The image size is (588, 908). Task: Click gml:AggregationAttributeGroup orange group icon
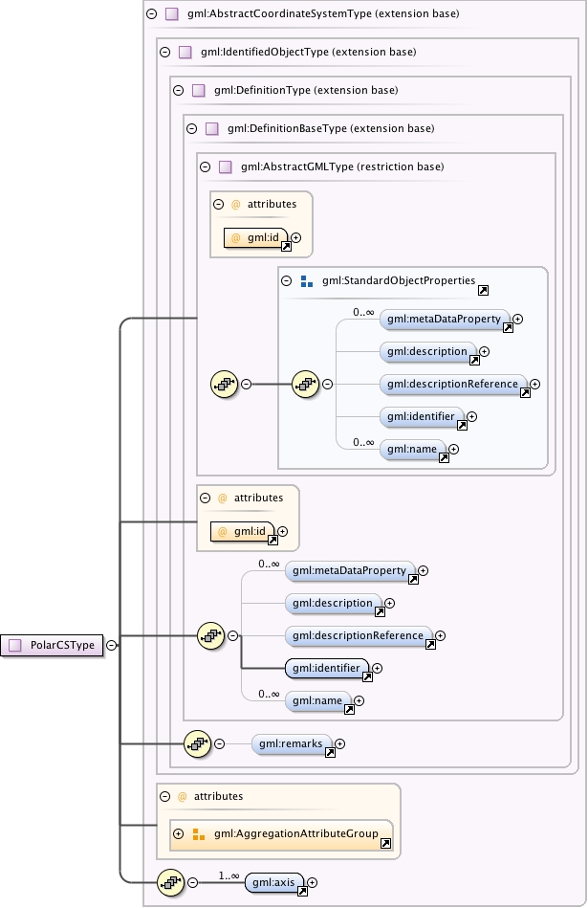click(199, 834)
